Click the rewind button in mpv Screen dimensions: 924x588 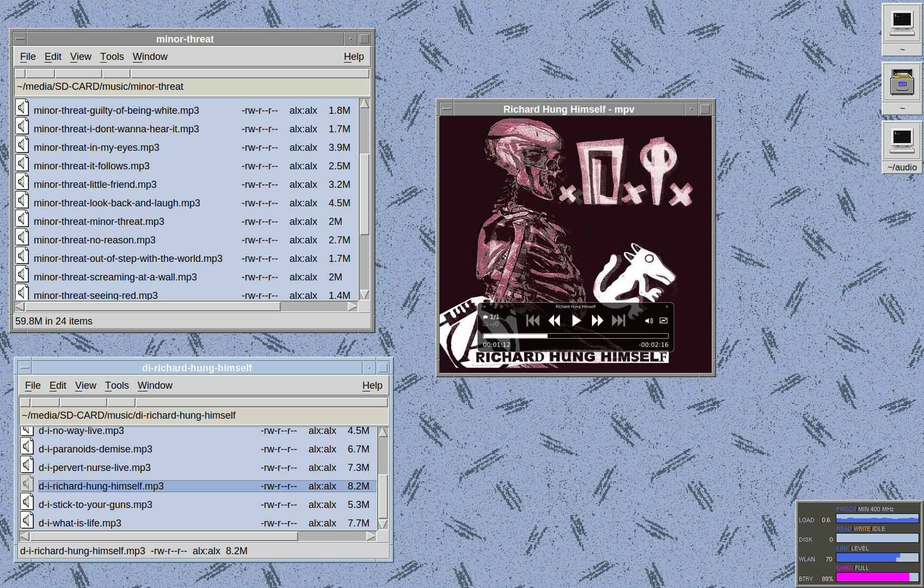[555, 321]
